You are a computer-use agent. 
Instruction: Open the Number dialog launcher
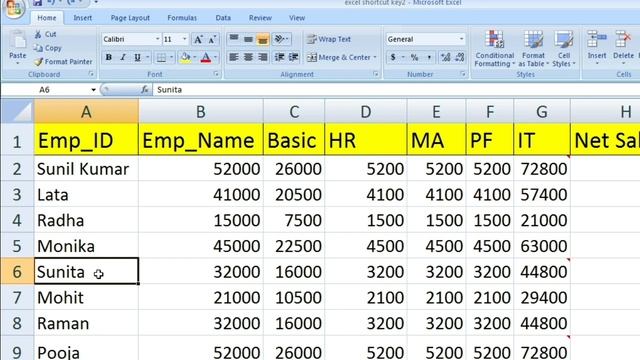point(463,74)
